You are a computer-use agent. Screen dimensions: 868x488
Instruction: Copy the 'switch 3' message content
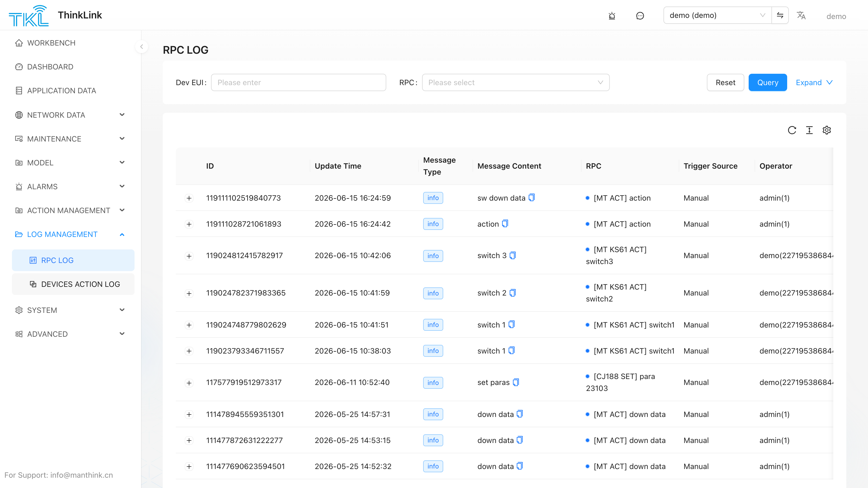[x=513, y=255]
